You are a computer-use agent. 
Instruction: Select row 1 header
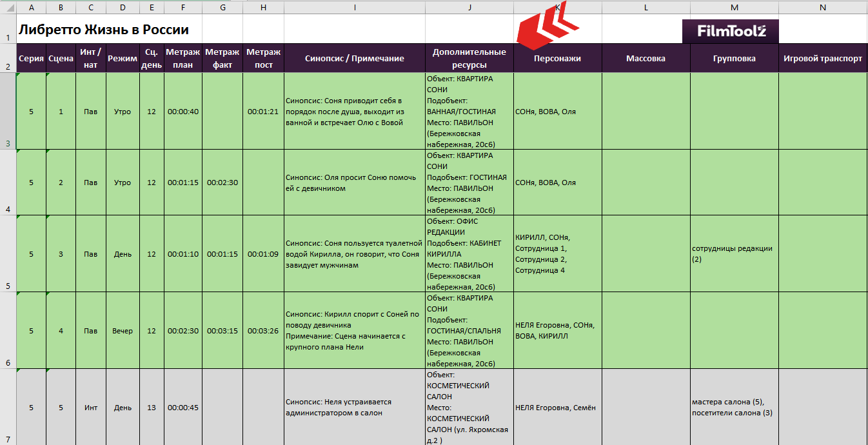[8, 29]
